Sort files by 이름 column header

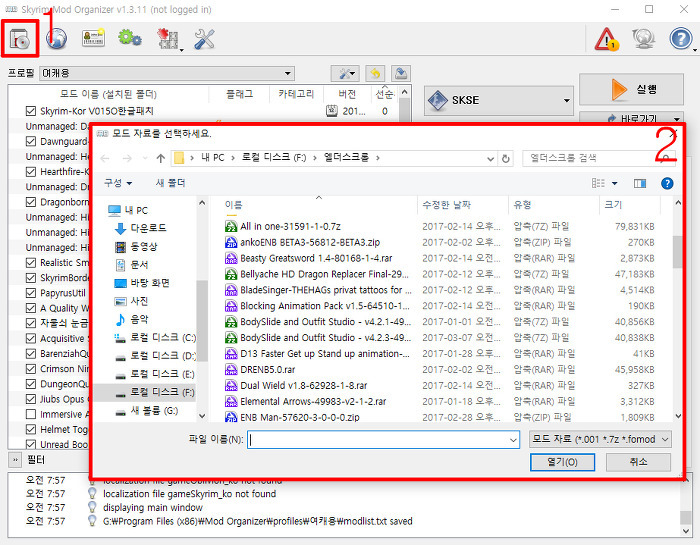pyautogui.click(x=233, y=204)
